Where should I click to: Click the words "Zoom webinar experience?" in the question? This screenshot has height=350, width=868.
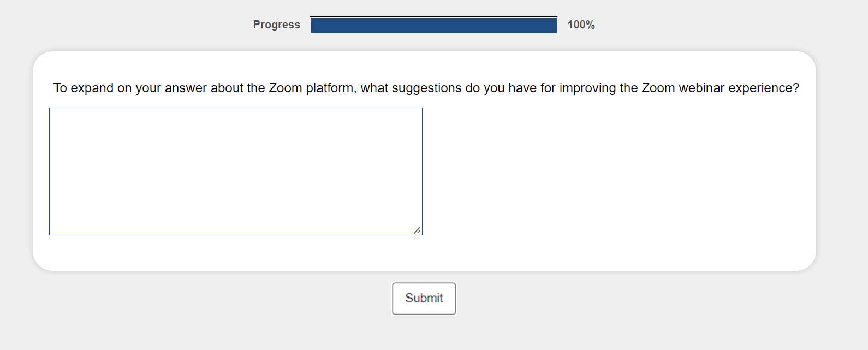720,88
